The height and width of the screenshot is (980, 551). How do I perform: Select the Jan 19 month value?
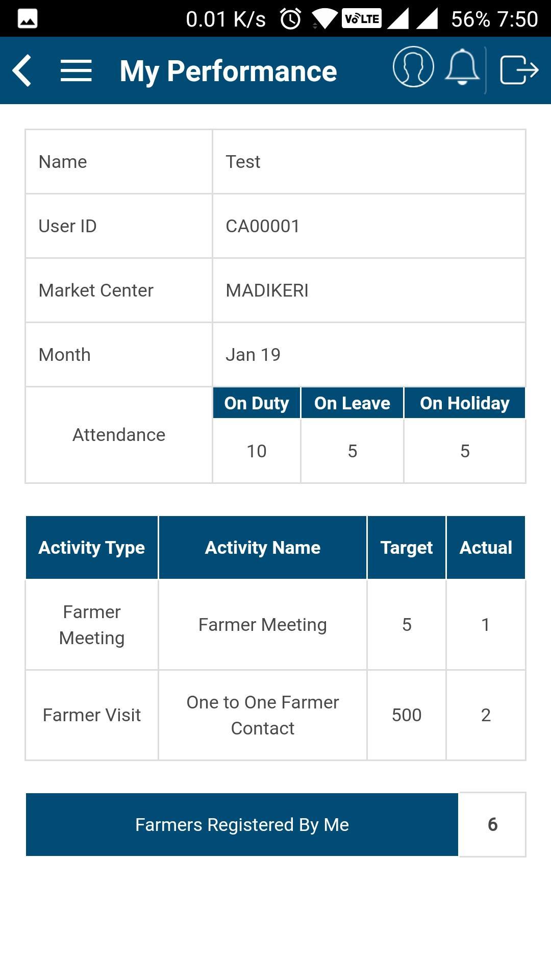(x=253, y=355)
